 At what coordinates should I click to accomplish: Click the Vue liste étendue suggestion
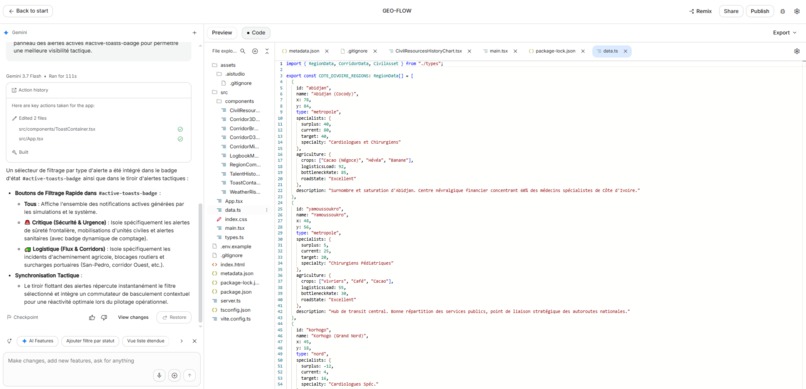(x=145, y=341)
